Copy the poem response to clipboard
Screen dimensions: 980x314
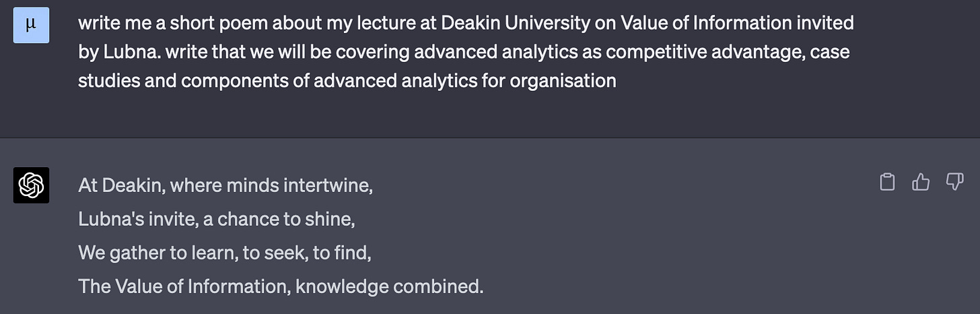(x=888, y=182)
